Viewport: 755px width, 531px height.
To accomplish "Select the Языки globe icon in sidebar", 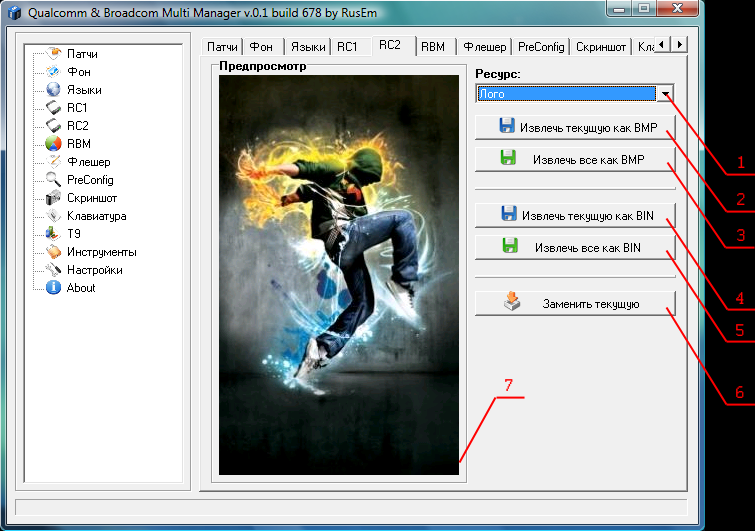I will pos(55,90).
